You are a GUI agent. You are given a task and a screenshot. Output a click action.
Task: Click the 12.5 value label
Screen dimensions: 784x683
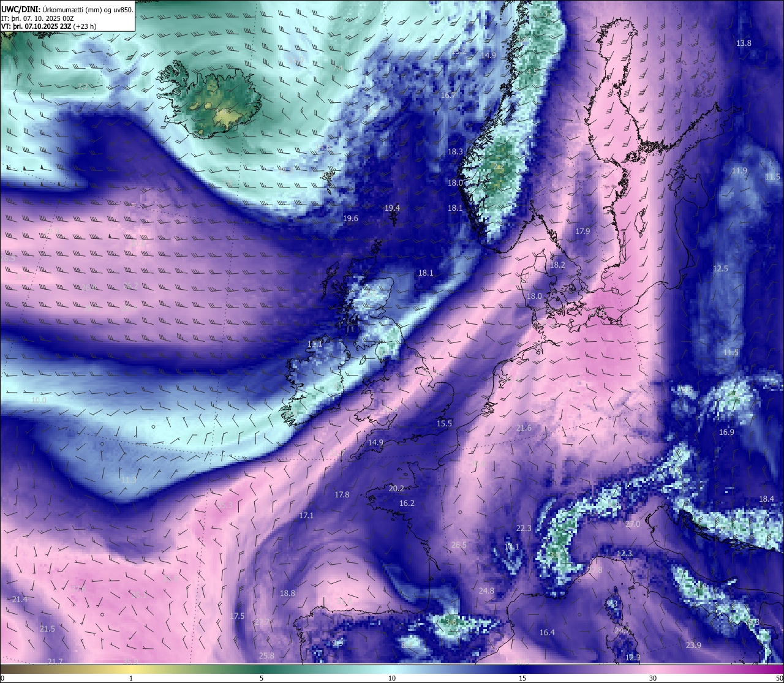[720, 268]
